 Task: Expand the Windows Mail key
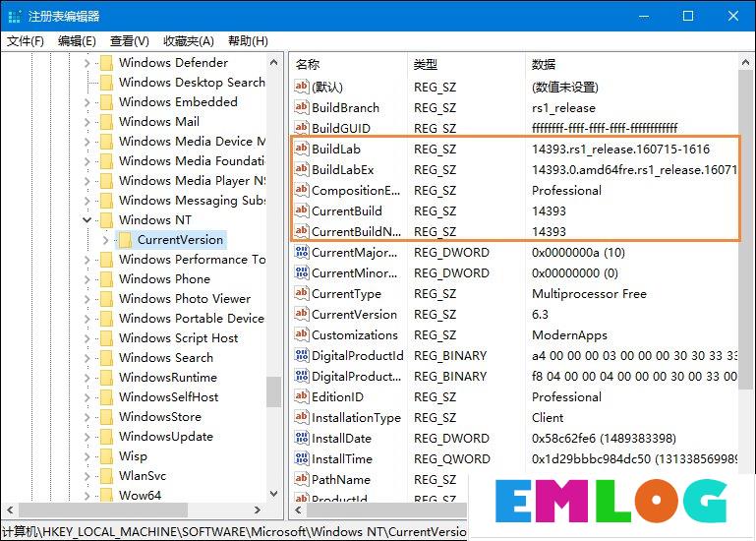pos(87,122)
